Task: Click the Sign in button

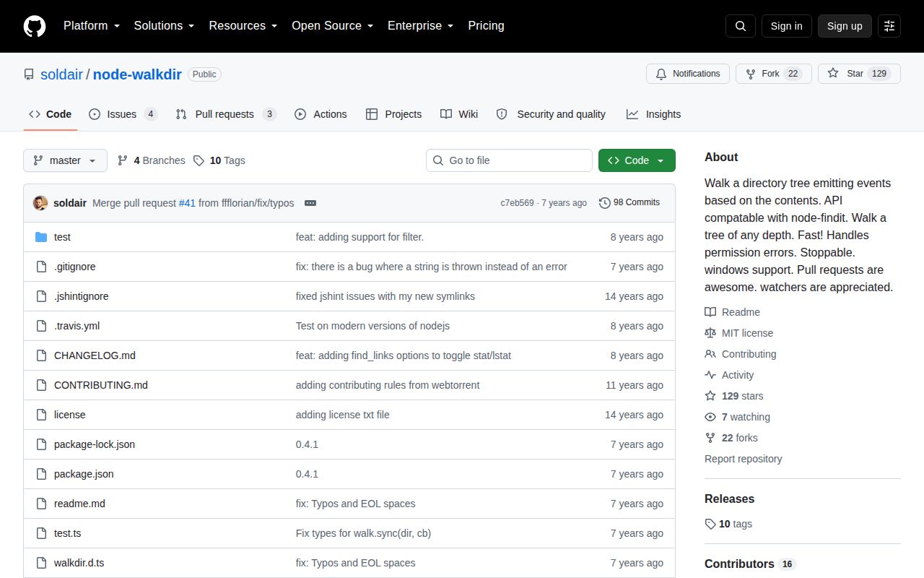Action: point(786,26)
